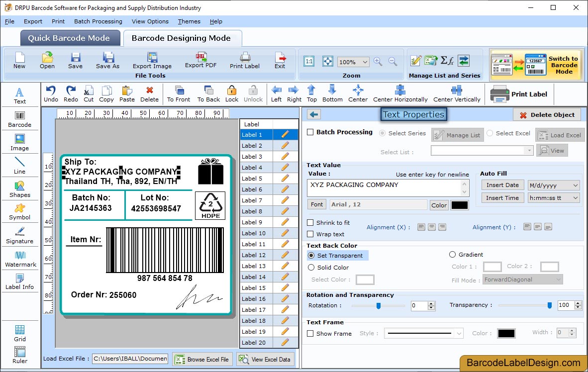Select the Symbol tool
The height and width of the screenshot is (372, 588).
pyautogui.click(x=19, y=212)
